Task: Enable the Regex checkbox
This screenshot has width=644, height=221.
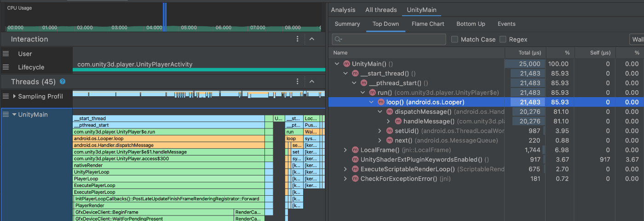Action: [503, 40]
